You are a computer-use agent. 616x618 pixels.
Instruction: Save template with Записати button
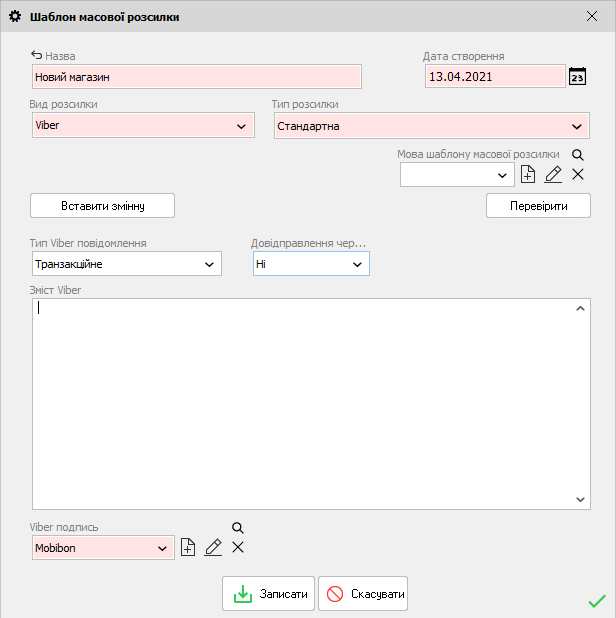point(268,594)
